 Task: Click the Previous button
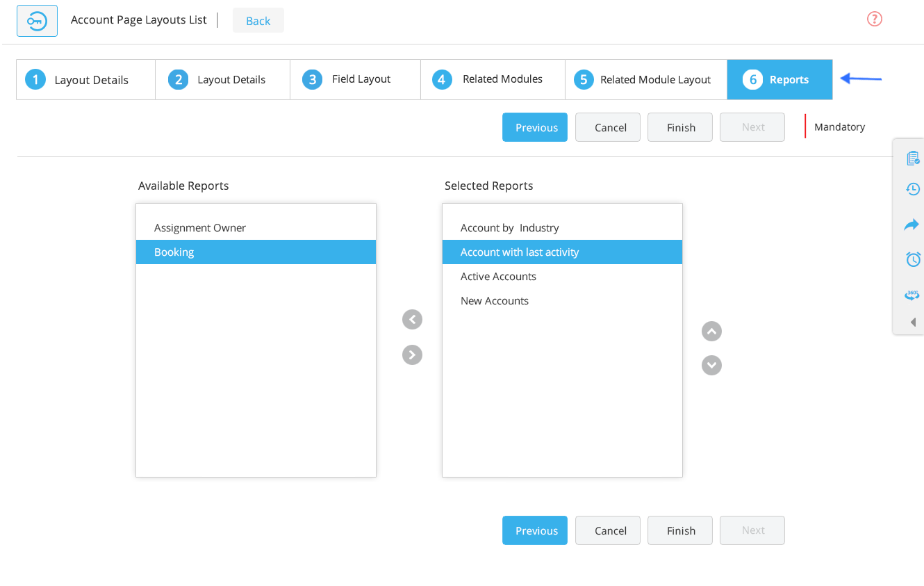point(534,127)
